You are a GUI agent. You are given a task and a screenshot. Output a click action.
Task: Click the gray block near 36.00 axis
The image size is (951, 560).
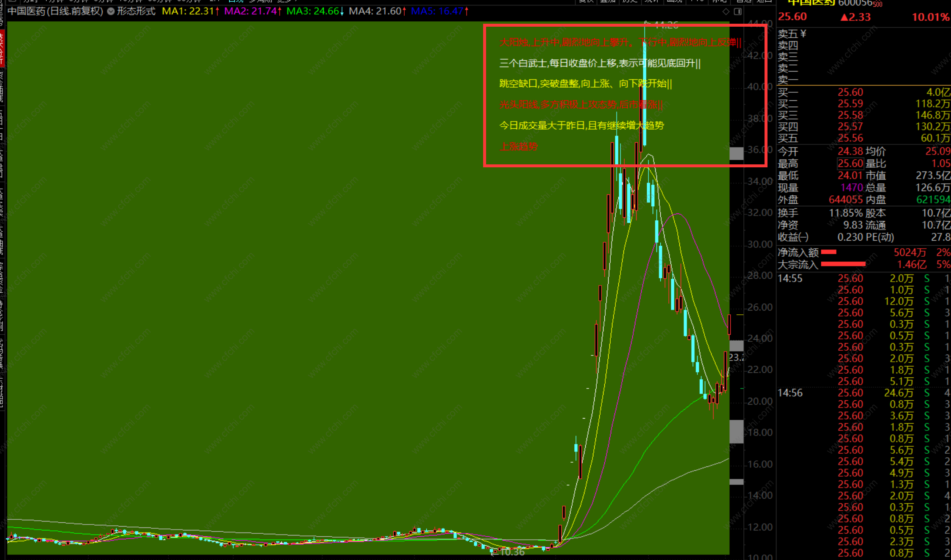[737, 153]
